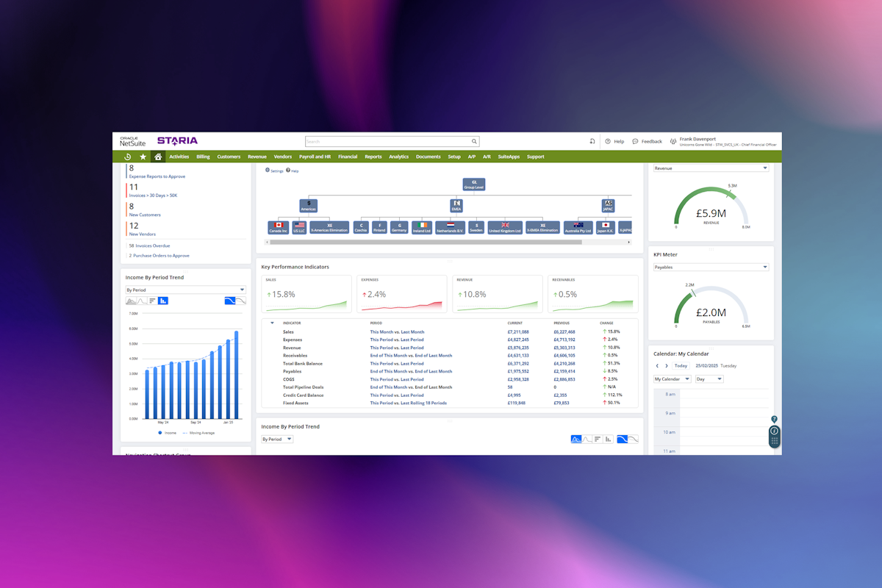
Task: Select column chart icon in left Income trend
Action: [163, 301]
